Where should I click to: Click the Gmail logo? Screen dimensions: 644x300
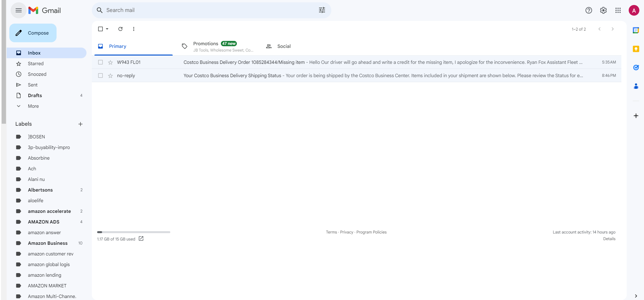click(45, 10)
